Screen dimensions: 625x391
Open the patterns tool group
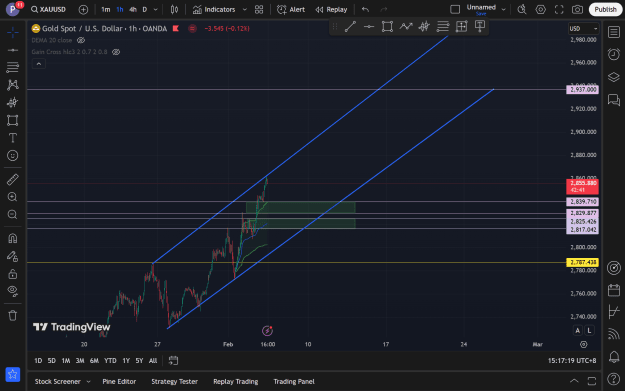[12, 84]
